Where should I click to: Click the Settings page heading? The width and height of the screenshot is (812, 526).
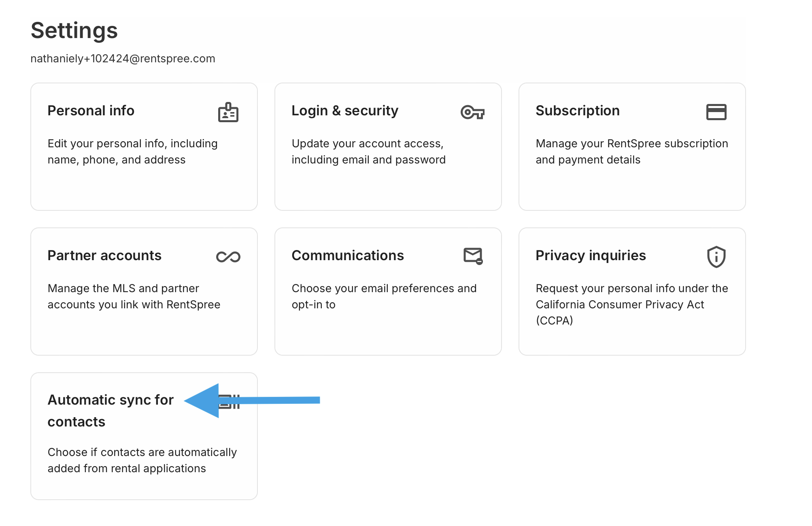pyautogui.click(x=74, y=30)
